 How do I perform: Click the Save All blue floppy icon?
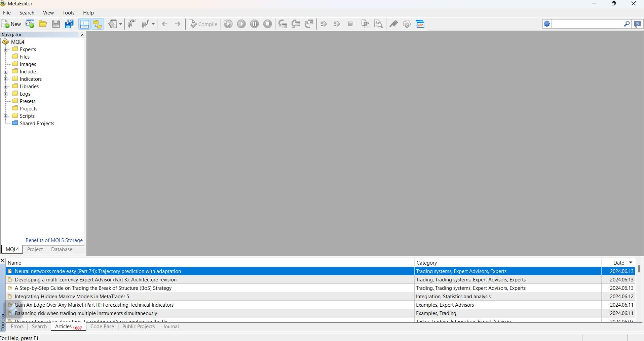coord(69,24)
